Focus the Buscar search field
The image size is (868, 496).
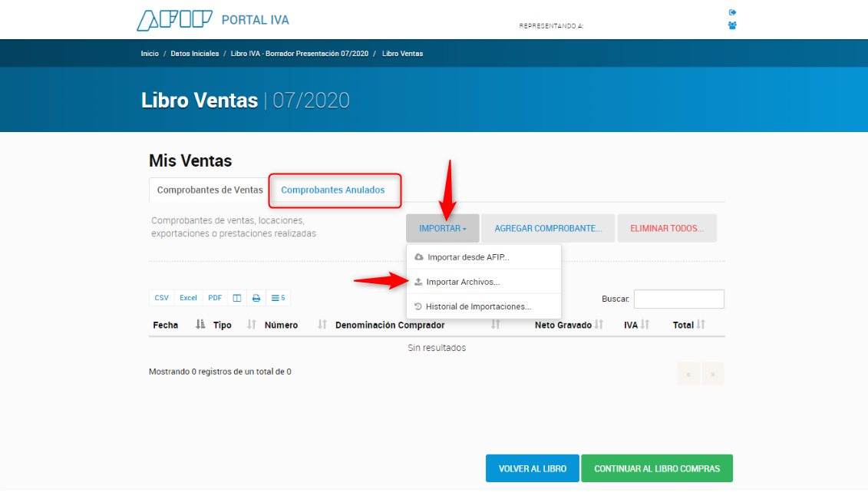(x=678, y=299)
